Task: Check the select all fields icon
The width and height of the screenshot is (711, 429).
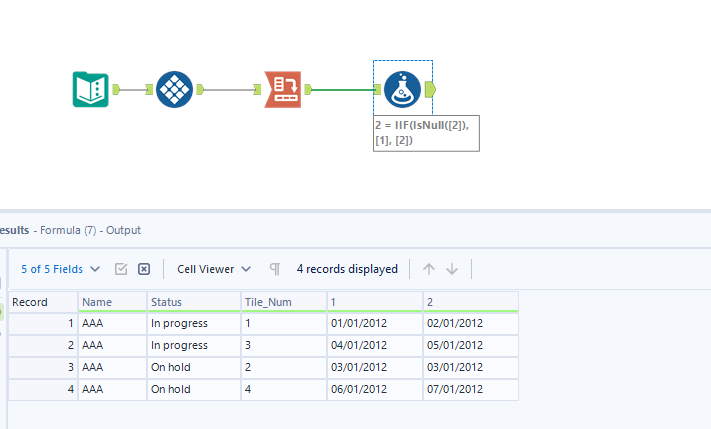Action: coord(121,269)
